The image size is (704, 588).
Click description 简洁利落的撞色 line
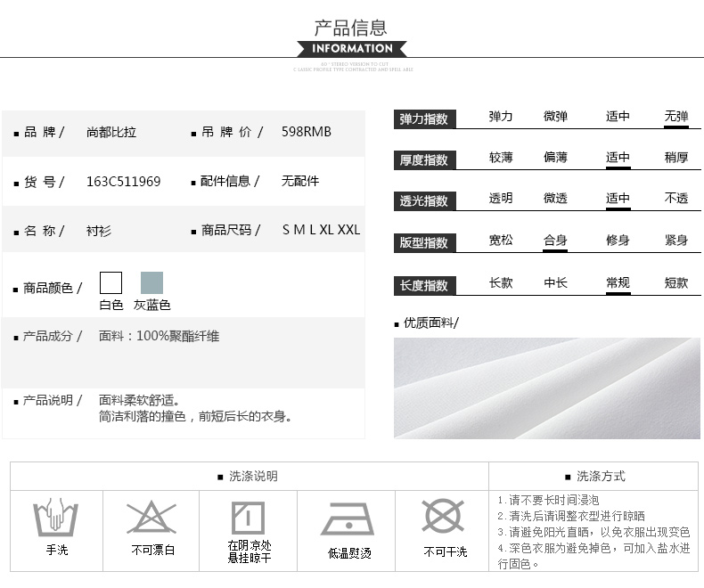pos(196,417)
